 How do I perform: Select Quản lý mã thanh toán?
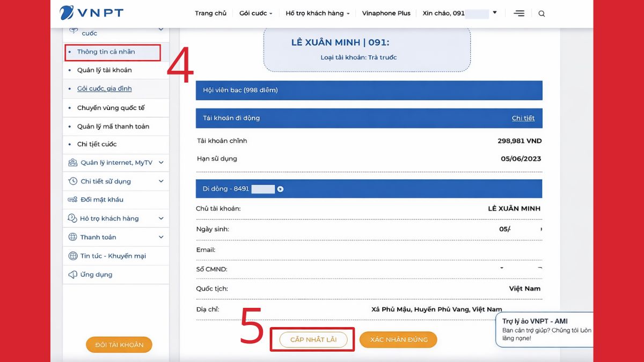pyautogui.click(x=113, y=127)
